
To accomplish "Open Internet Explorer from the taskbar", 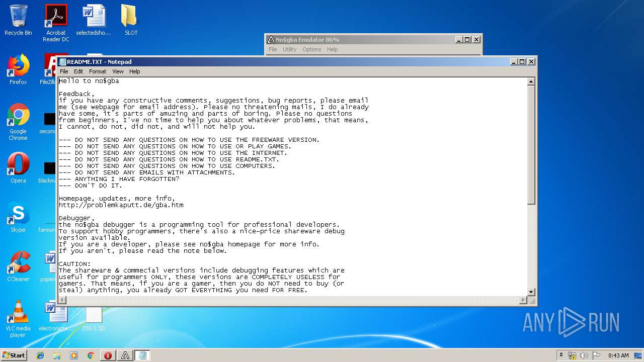I will pyautogui.click(x=40, y=355).
